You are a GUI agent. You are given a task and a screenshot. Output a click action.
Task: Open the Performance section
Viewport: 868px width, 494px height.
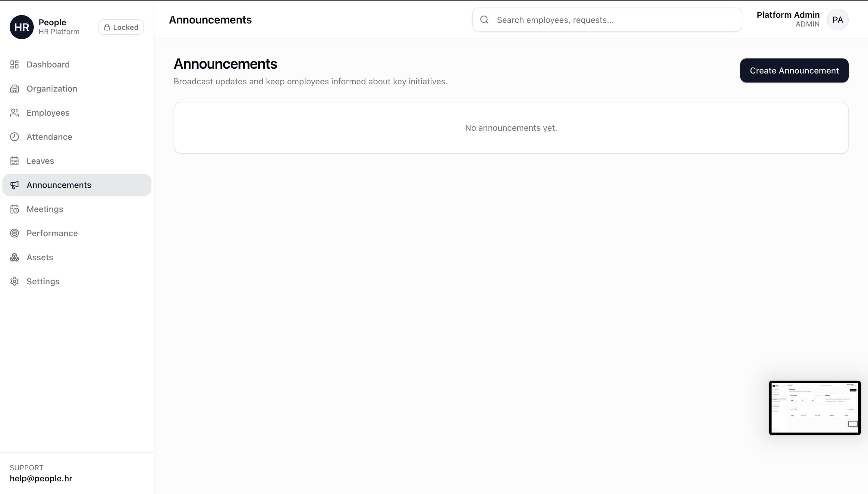pos(52,233)
